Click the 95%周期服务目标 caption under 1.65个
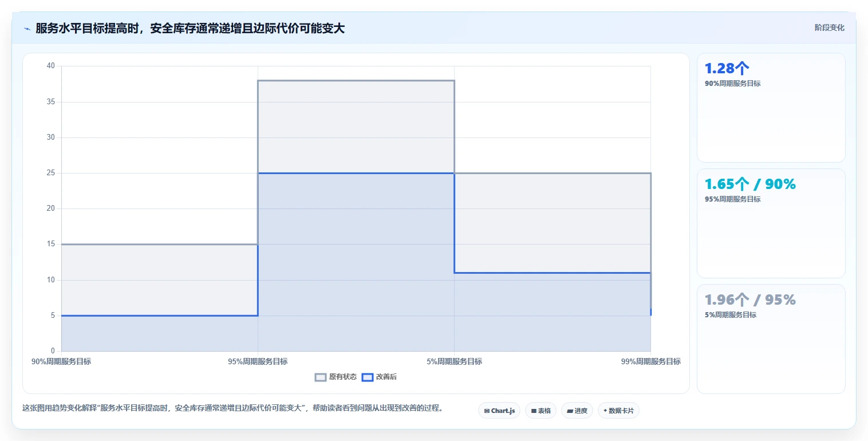The width and height of the screenshot is (868, 441). (x=732, y=199)
